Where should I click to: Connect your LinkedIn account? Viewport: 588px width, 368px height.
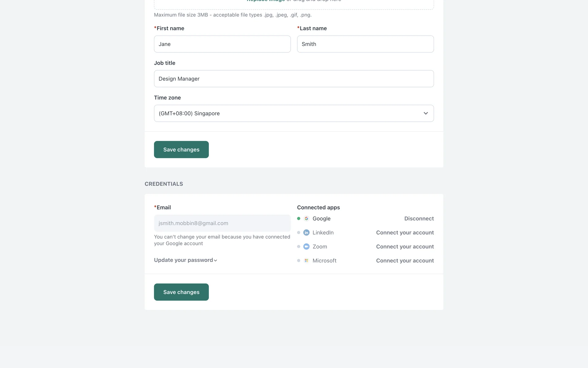(405, 232)
